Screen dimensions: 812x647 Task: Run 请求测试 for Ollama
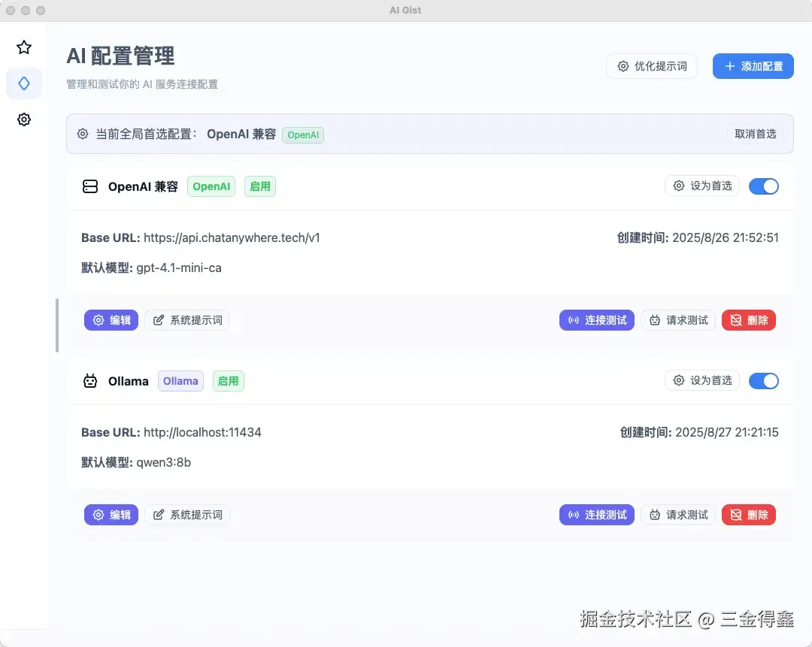678,515
